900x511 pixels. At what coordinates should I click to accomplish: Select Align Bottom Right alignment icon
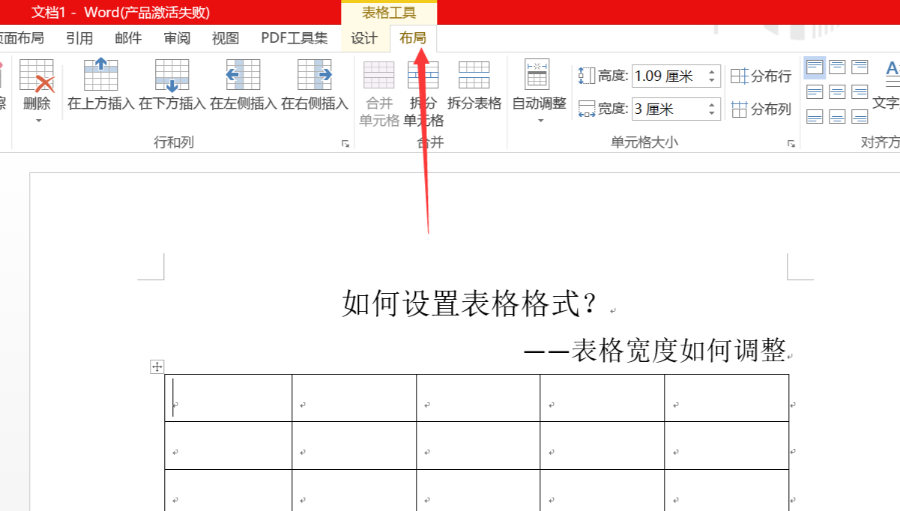coord(860,117)
